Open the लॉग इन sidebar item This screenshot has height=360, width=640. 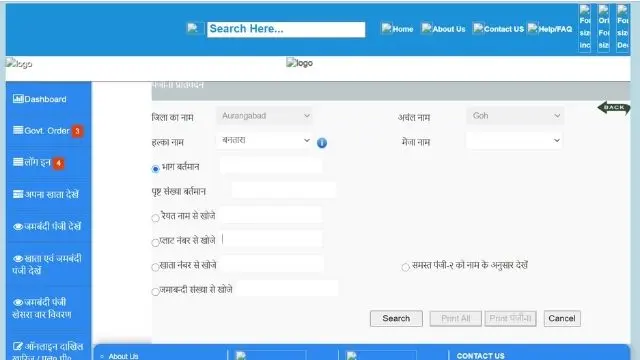coord(38,162)
